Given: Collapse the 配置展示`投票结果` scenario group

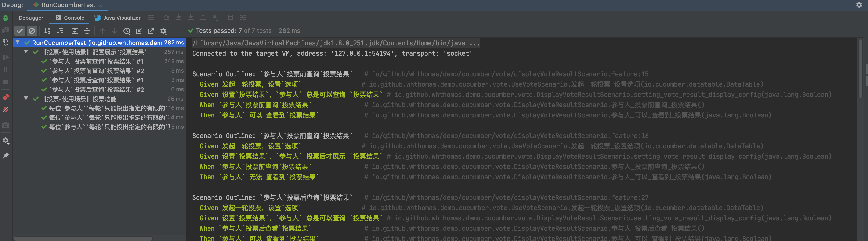Looking at the screenshot, I should [26, 51].
